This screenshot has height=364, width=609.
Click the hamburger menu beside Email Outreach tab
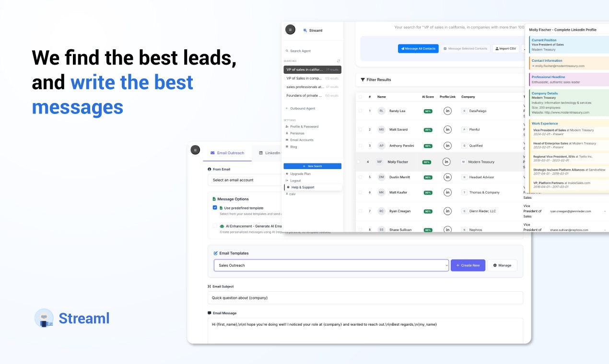coord(195,150)
